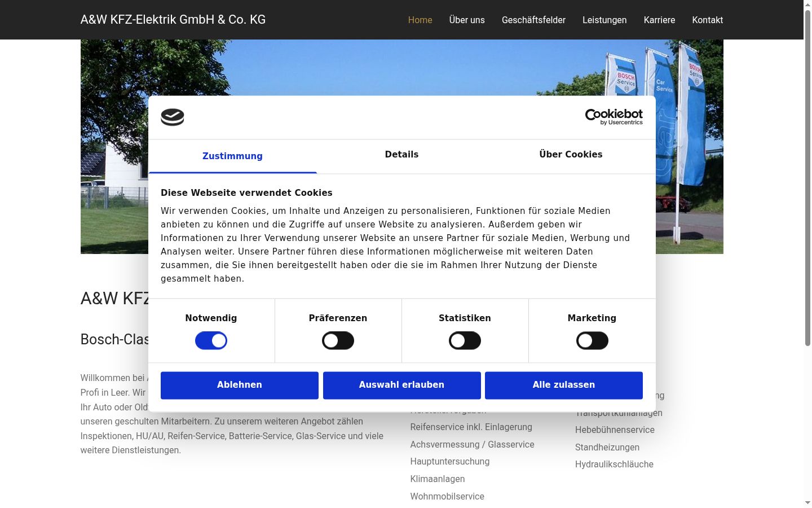This screenshot has width=812, height=508.
Task: Toggle the Notwendig cookie switch
Action: click(211, 341)
